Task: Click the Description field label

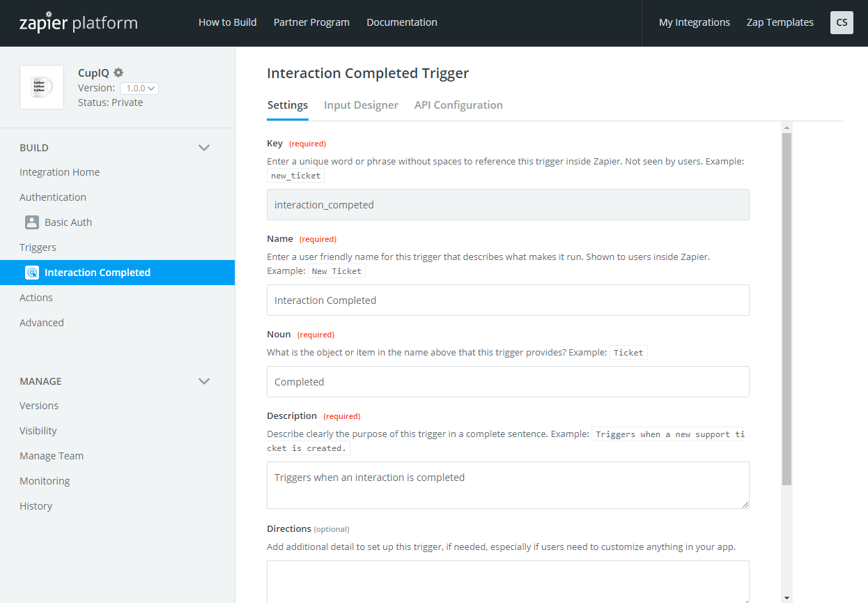Action: pos(292,416)
